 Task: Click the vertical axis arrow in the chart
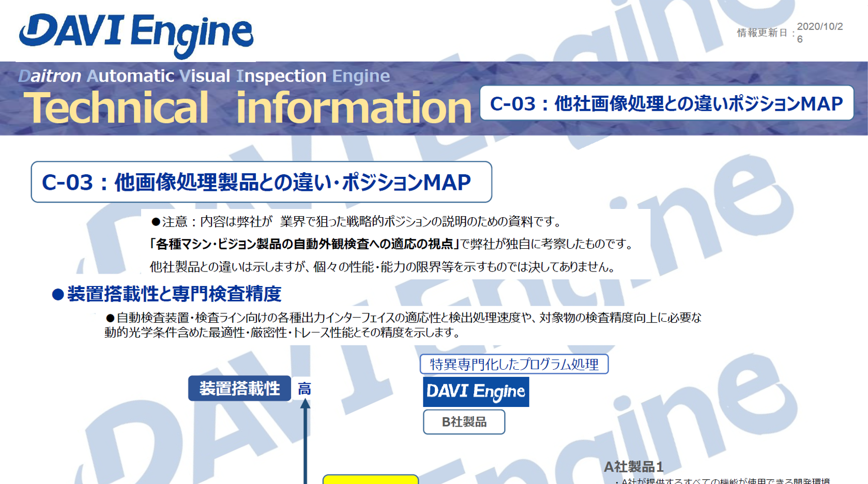306,441
